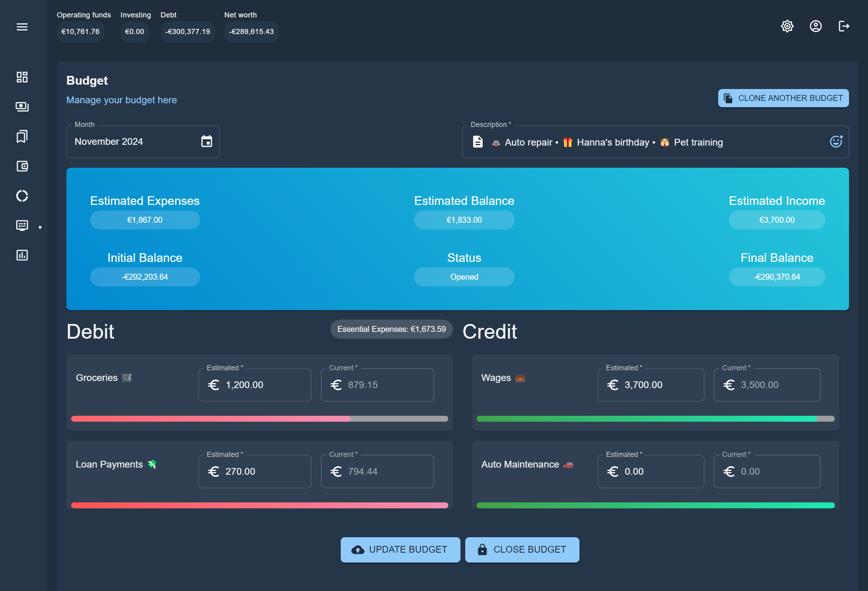Edit the Groceries Estimated amount field
The width and height of the screenshot is (868, 591).
261,385
